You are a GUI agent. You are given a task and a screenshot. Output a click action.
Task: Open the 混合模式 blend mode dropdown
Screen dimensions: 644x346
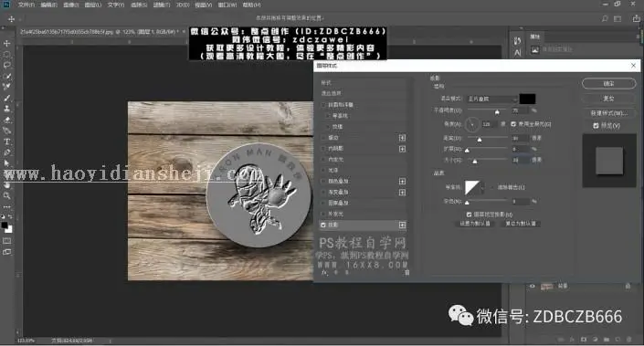coord(492,99)
